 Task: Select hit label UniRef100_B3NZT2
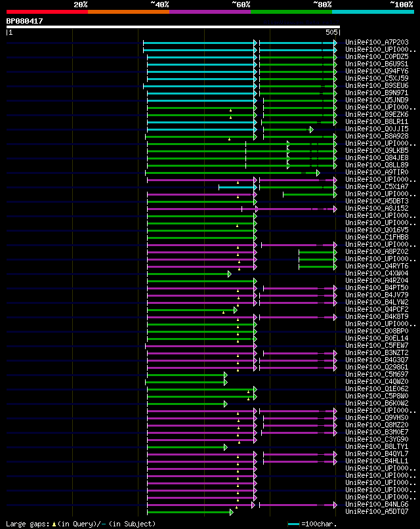coord(377,352)
